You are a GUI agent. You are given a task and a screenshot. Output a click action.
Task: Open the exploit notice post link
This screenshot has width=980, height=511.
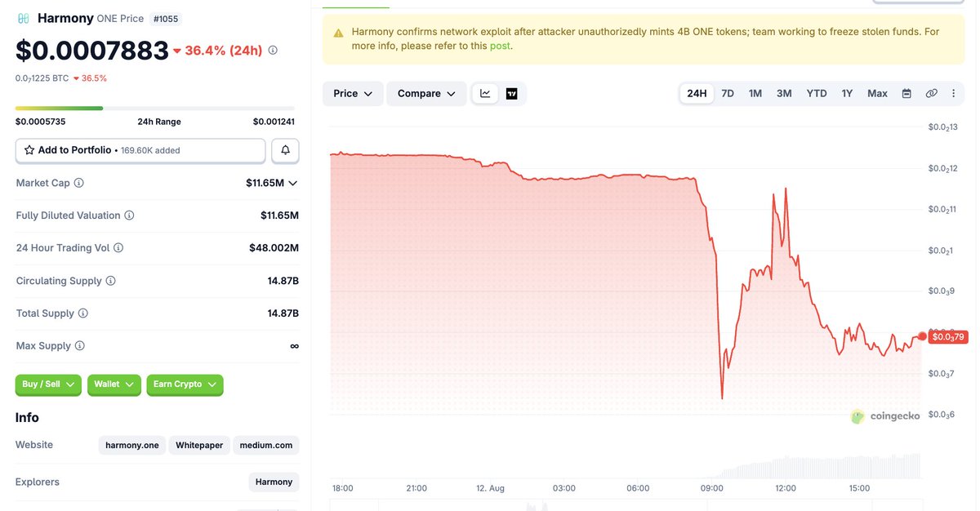click(x=499, y=46)
